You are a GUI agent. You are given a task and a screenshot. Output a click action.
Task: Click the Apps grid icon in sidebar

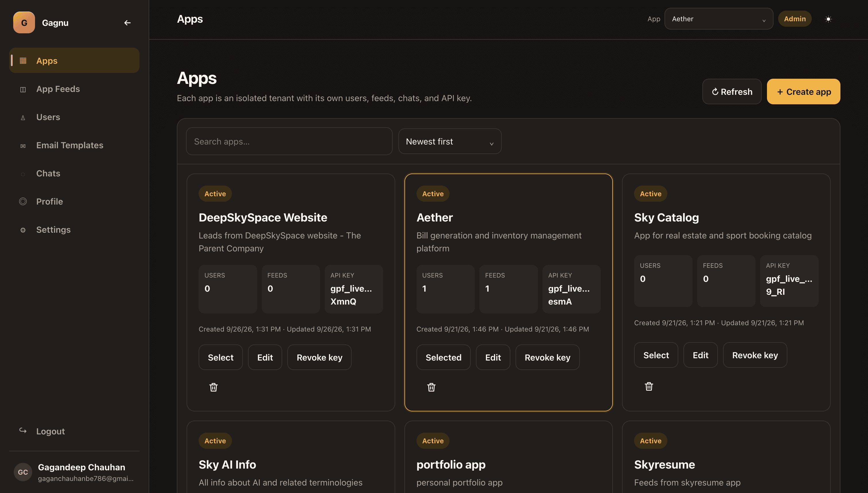click(x=23, y=61)
